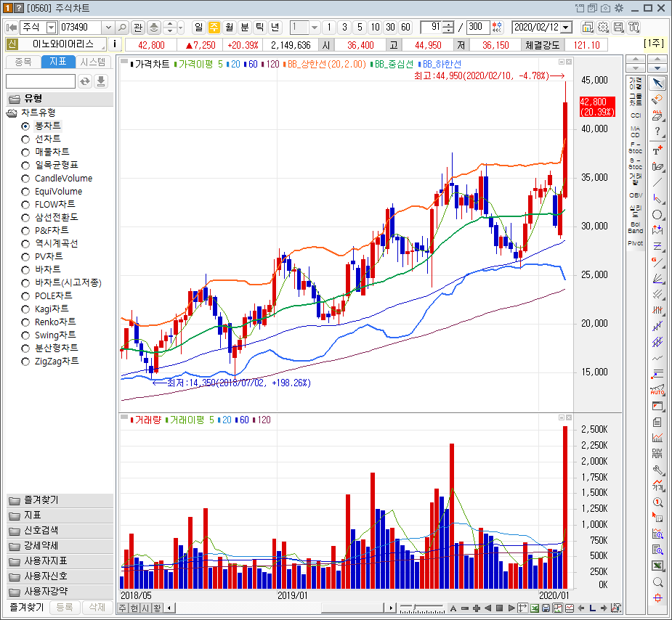The height and width of the screenshot is (620, 672).
Task: Click the red crosshair icon at bottom right
Action: tap(657, 598)
